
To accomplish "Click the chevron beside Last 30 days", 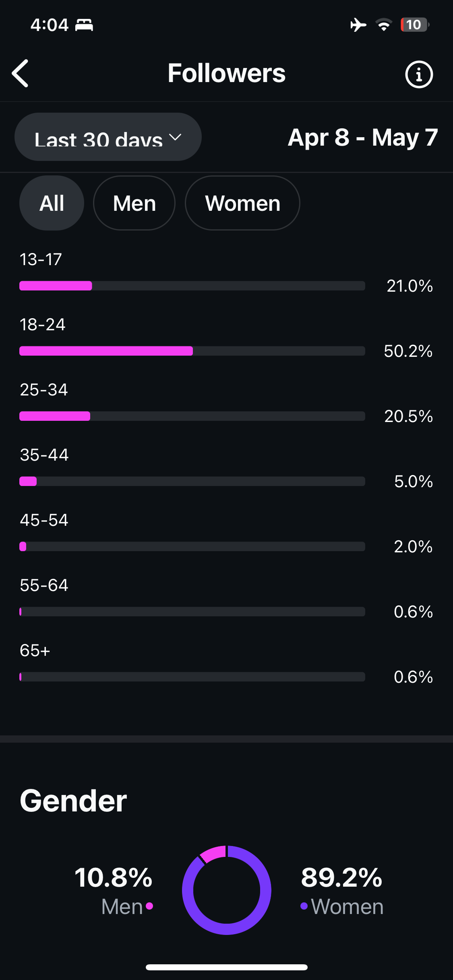I will pyautogui.click(x=175, y=137).
